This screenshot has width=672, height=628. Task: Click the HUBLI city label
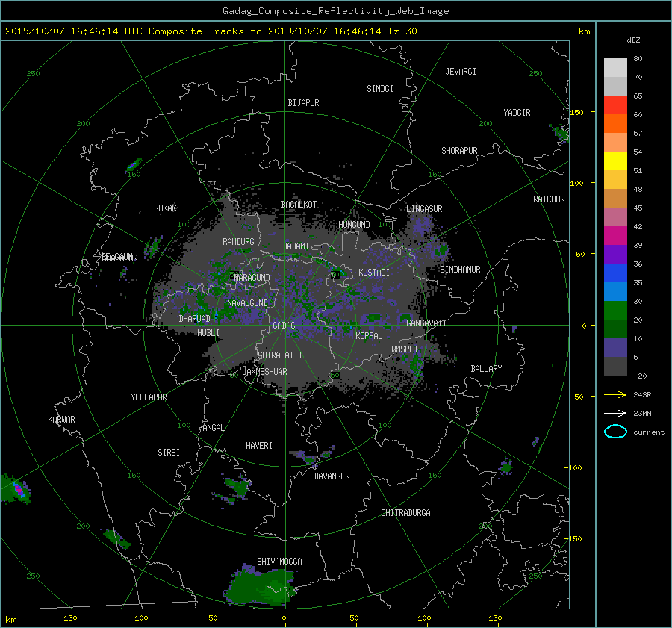(x=208, y=333)
